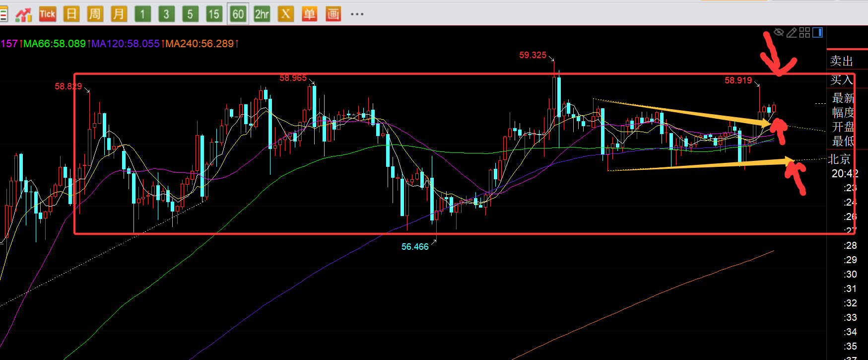Toggle the eye visibility icon above chart

(x=779, y=33)
